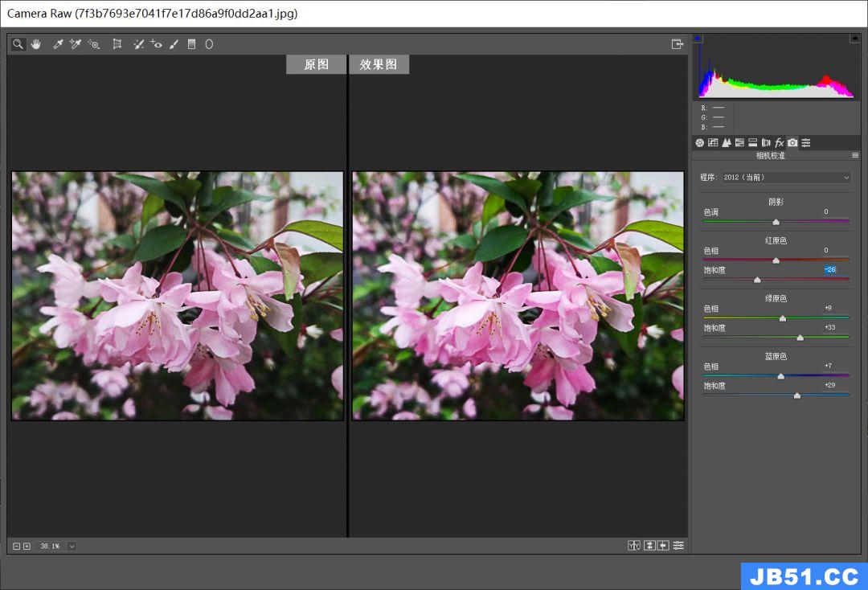
Task: Toggle full screen mode icon
Action: point(678,44)
